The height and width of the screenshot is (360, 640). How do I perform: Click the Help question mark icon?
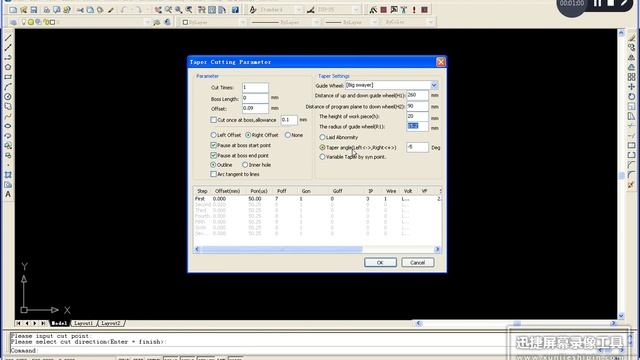click(x=236, y=10)
